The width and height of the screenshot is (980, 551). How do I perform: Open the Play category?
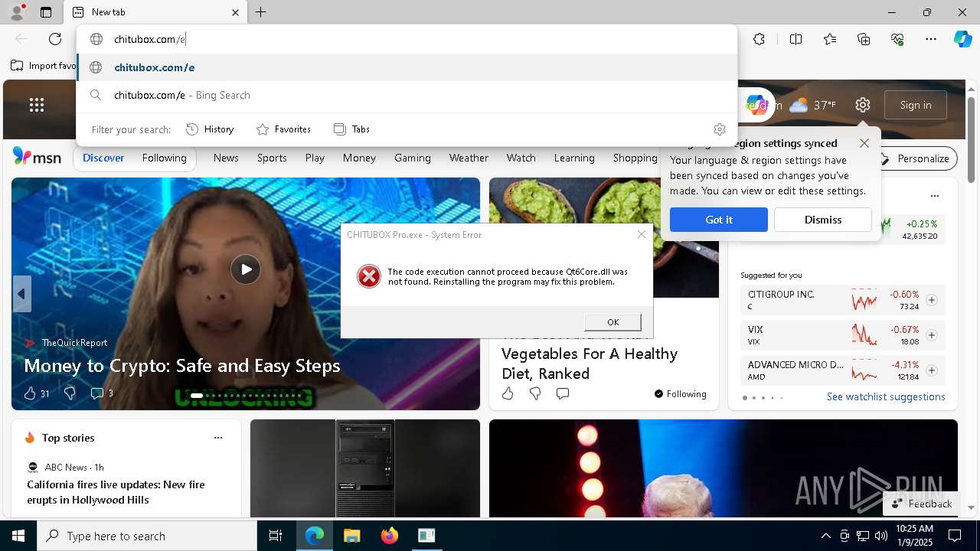click(x=315, y=158)
